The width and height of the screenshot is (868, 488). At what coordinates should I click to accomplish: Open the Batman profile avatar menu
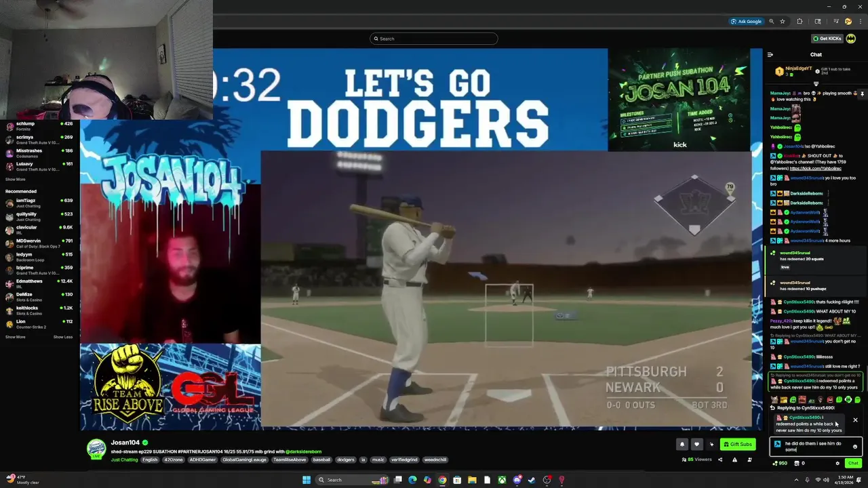(851, 39)
